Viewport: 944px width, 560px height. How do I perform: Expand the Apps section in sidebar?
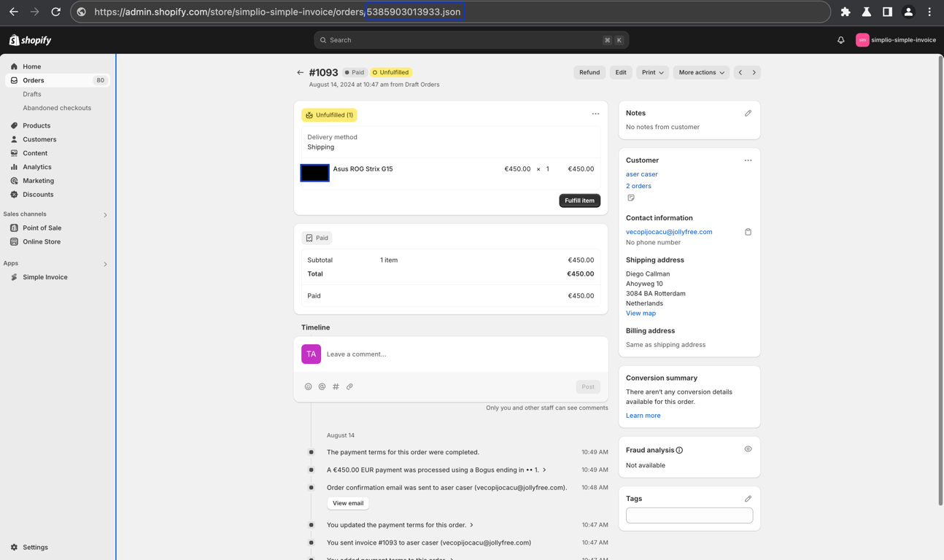pyautogui.click(x=105, y=264)
